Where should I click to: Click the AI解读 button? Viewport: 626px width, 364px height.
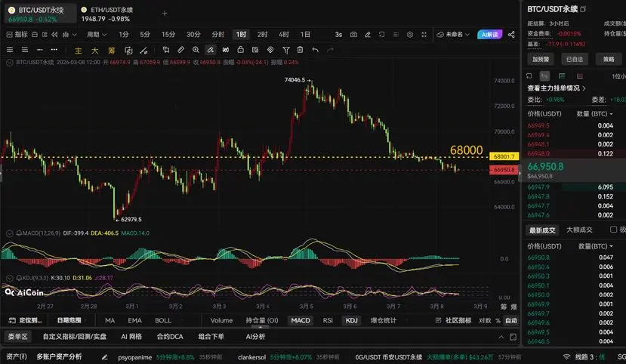490,35
